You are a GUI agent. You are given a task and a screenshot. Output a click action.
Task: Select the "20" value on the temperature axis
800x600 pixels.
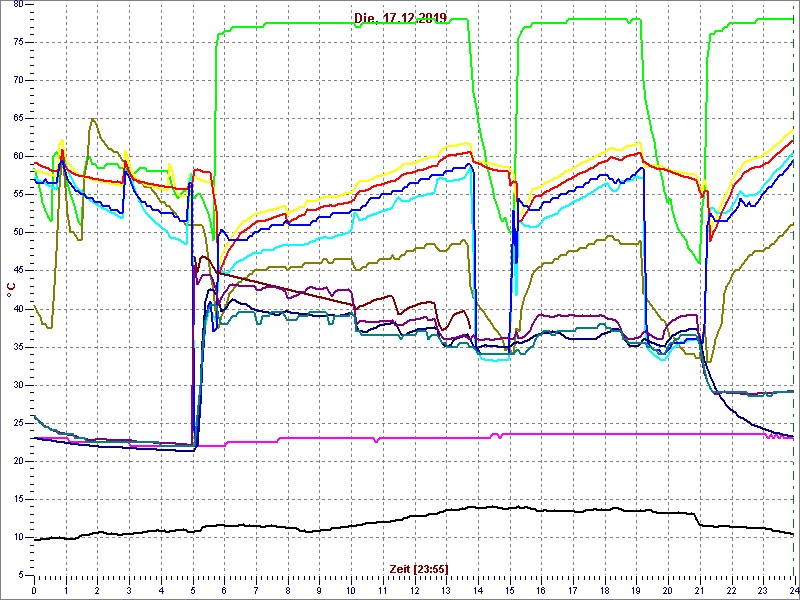pos(18,461)
